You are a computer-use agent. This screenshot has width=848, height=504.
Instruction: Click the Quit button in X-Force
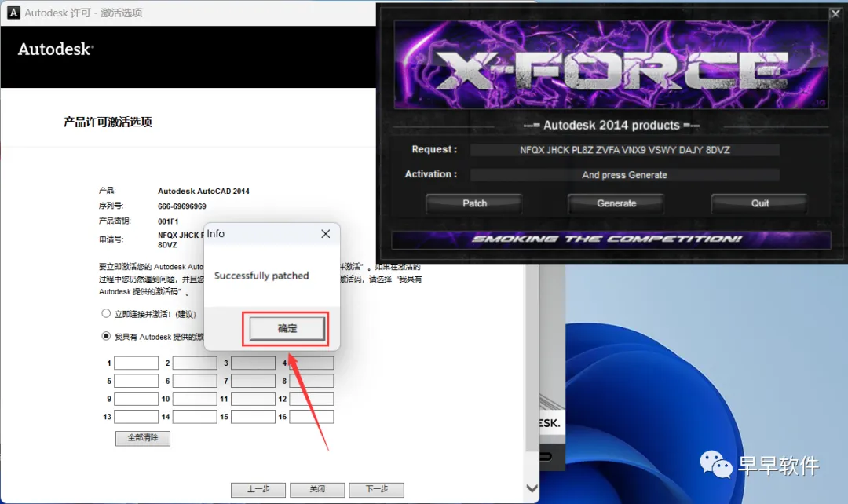(759, 203)
